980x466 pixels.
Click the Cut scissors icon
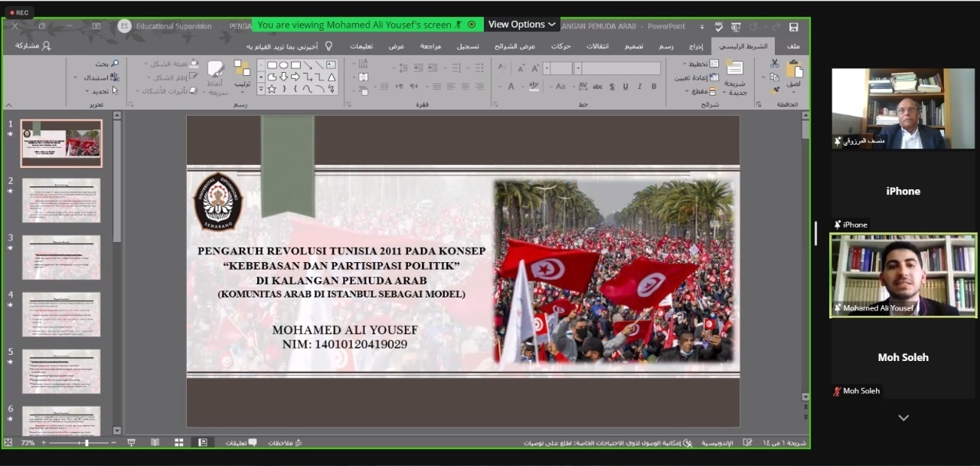(x=774, y=64)
